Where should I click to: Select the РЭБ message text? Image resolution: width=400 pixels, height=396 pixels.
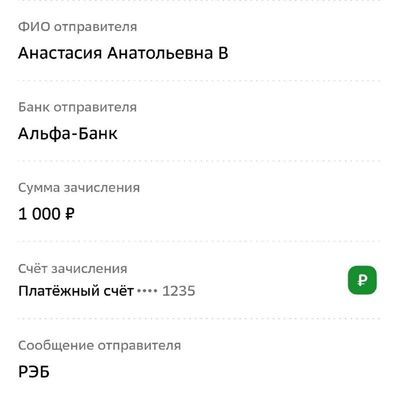34,372
